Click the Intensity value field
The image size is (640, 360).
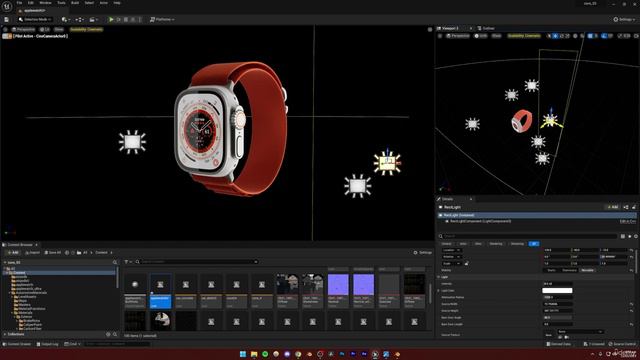pos(557,284)
